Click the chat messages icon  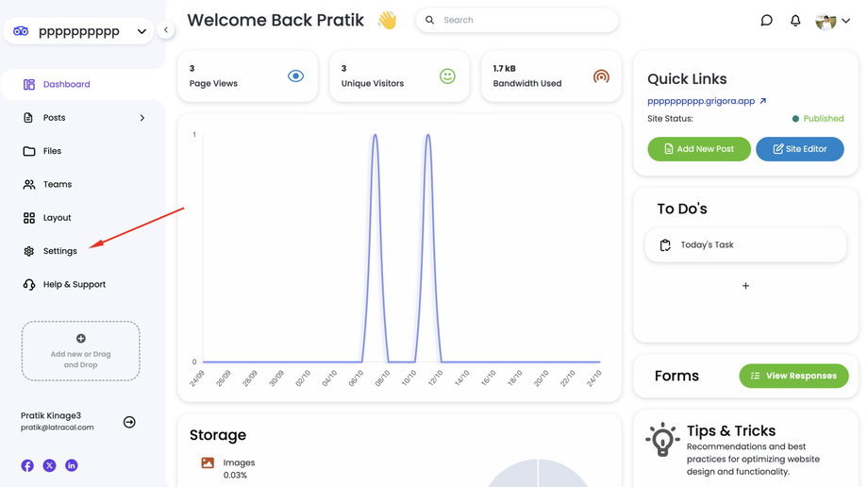pyautogui.click(x=766, y=20)
